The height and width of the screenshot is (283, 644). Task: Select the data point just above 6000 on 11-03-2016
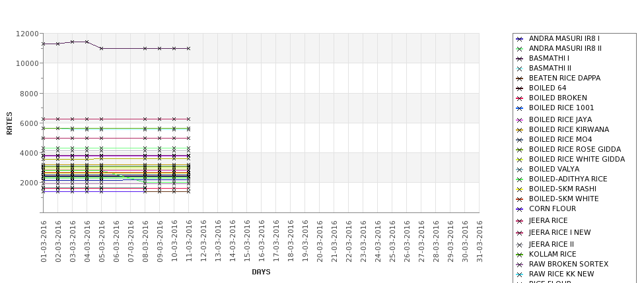click(188, 119)
